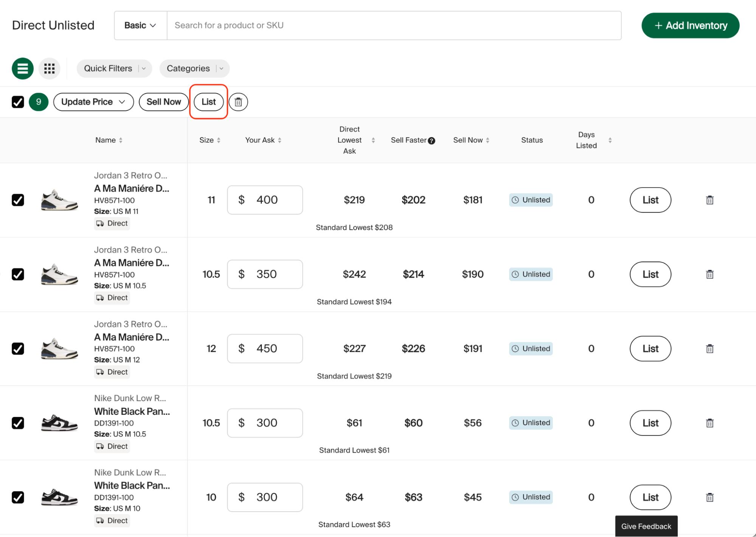Open the Jordan 3 size 11 thumbnail
The width and height of the screenshot is (756, 537).
[59, 200]
